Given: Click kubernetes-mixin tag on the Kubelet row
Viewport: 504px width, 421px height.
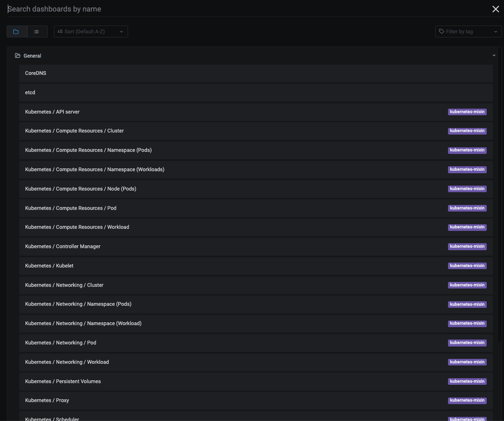Looking at the screenshot, I should (467, 266).
